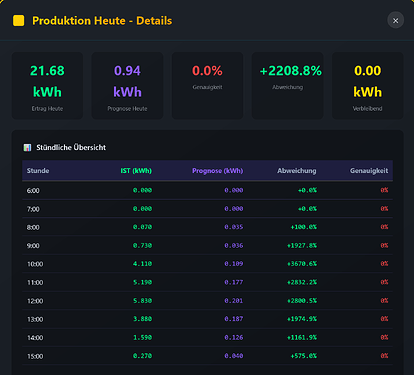
Task: Click IST value 1.590 in 14:00 row
Action: 142,337
